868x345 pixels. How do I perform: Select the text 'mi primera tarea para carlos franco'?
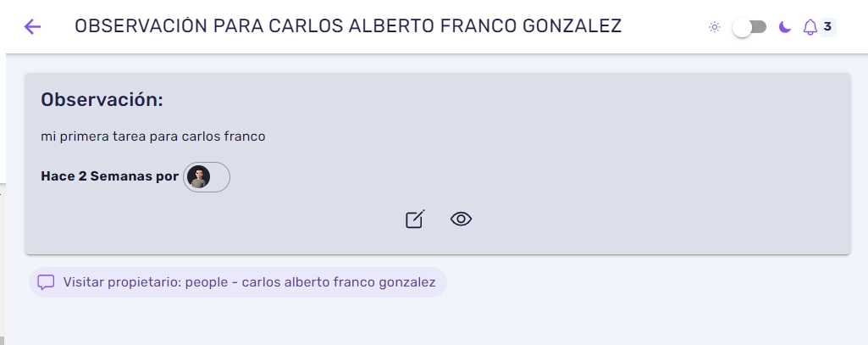point(152,136)
